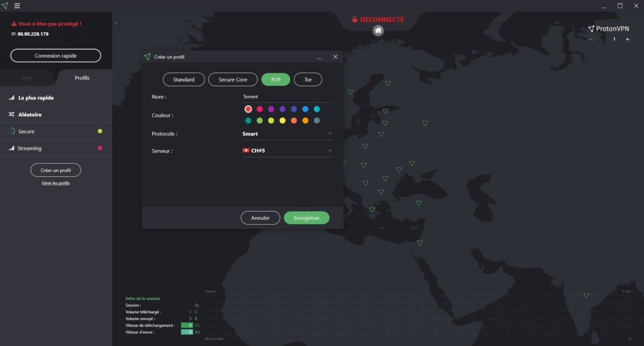
Task: Select the Tor profile type
Action: tap(308, 80)
